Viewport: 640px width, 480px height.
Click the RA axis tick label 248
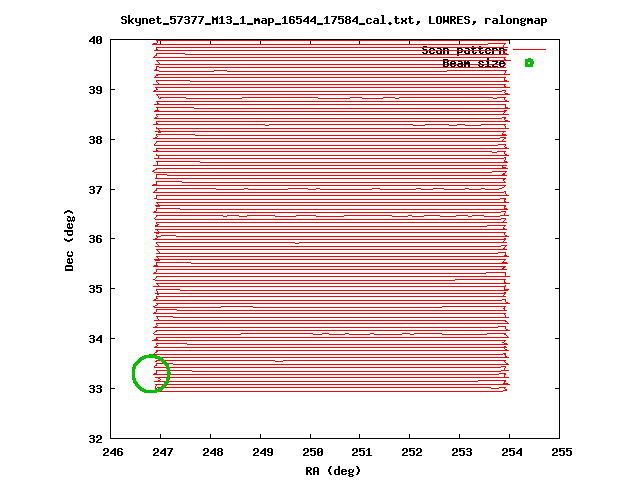213,452
